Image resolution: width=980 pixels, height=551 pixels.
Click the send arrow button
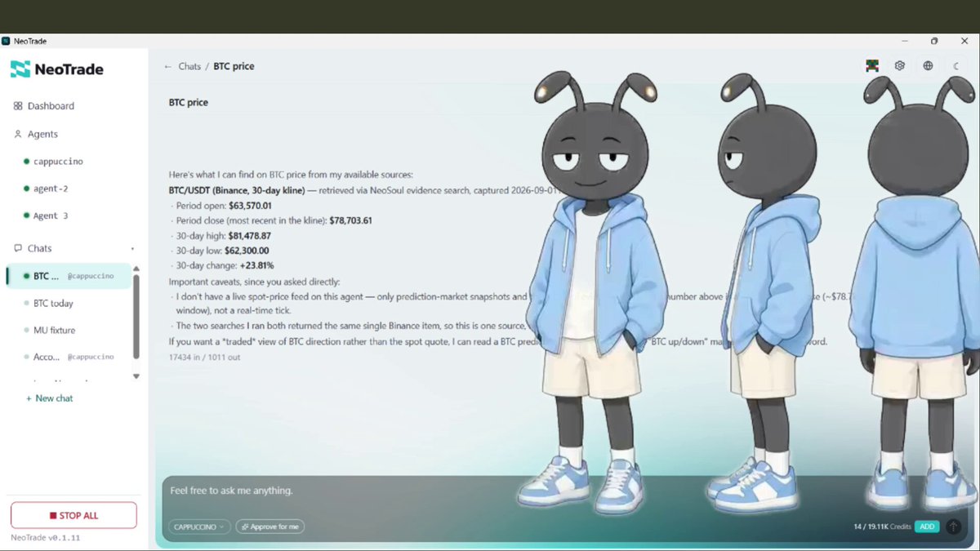(x=953, y=527)
